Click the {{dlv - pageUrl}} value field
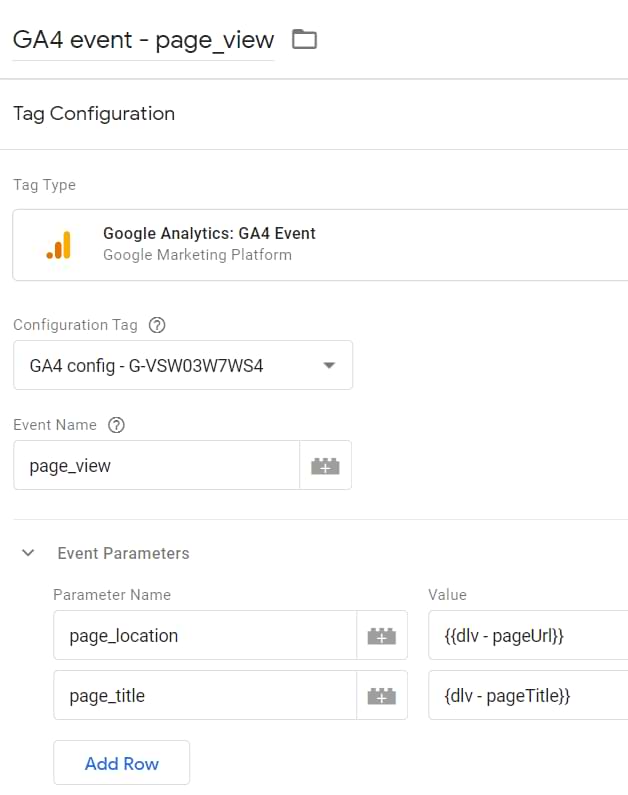 (x=526, y=636)
